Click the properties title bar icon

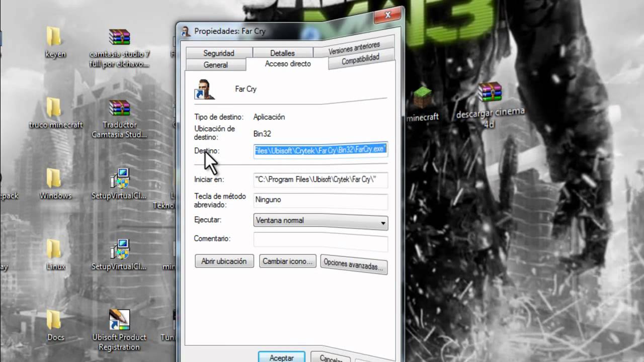coord(186,31)
